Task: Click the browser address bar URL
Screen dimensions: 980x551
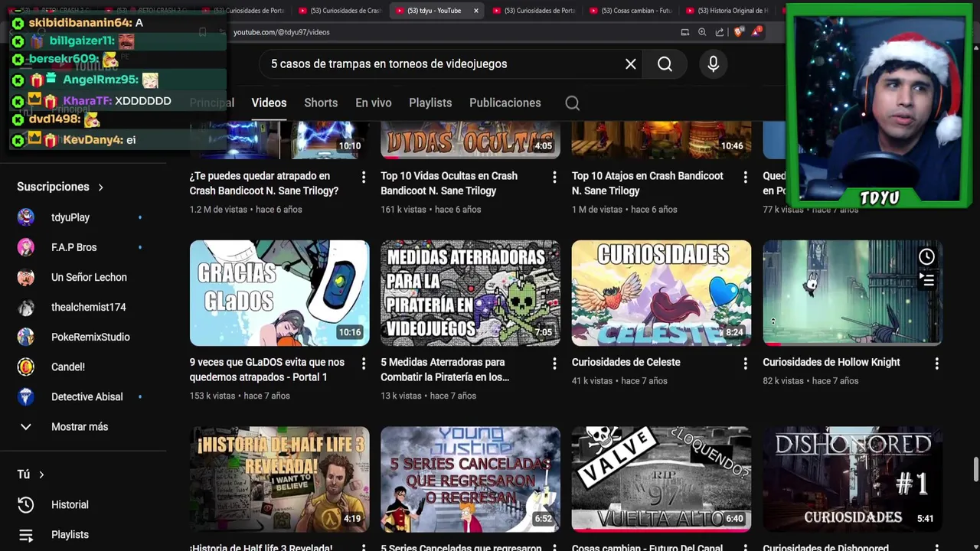Action: [282, 32]
